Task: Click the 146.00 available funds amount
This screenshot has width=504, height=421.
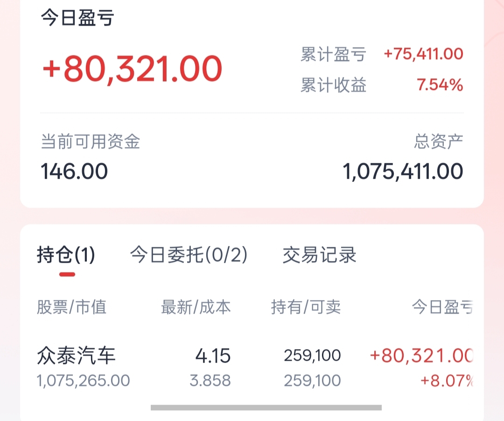Action: [74, 171]
